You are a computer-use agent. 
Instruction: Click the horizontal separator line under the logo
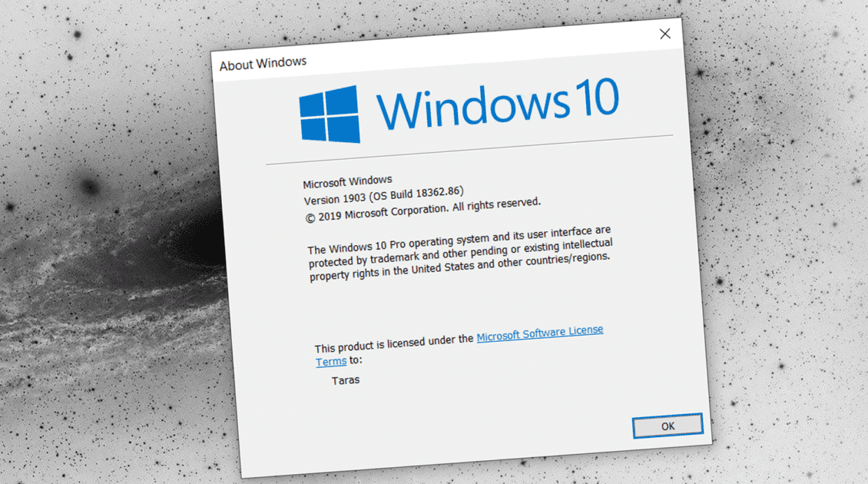(469, 150)
